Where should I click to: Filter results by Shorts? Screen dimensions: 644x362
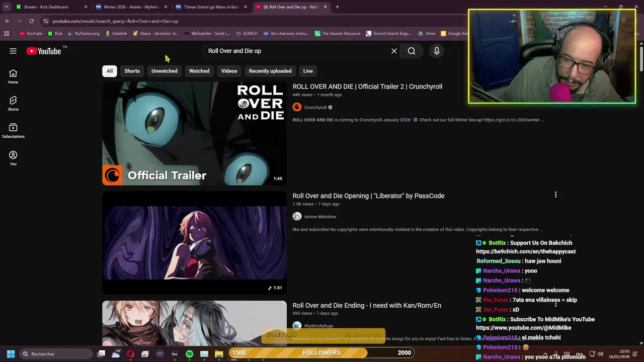click(x=132, y=71)
